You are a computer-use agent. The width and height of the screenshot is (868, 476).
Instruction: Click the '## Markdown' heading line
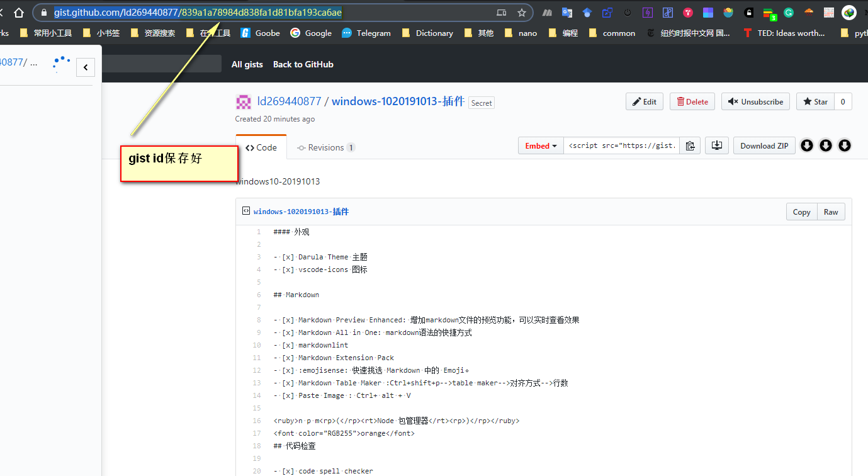[x=296, y=295]
